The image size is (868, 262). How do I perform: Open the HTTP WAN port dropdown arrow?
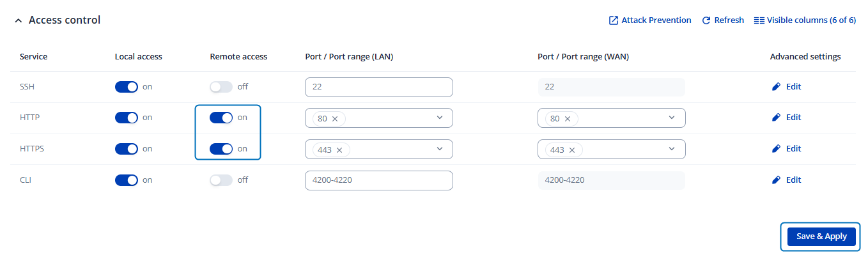click(672, 118)
